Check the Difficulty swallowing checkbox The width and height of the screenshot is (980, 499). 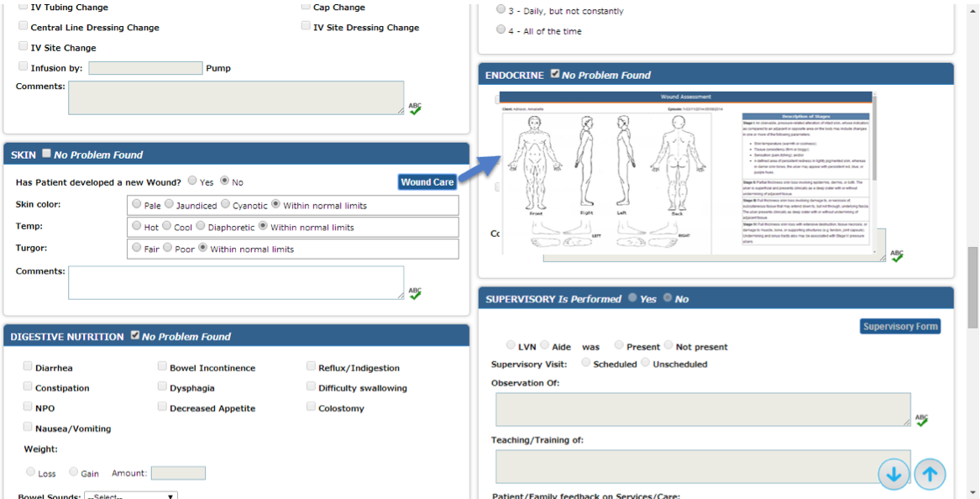(311, 386)
